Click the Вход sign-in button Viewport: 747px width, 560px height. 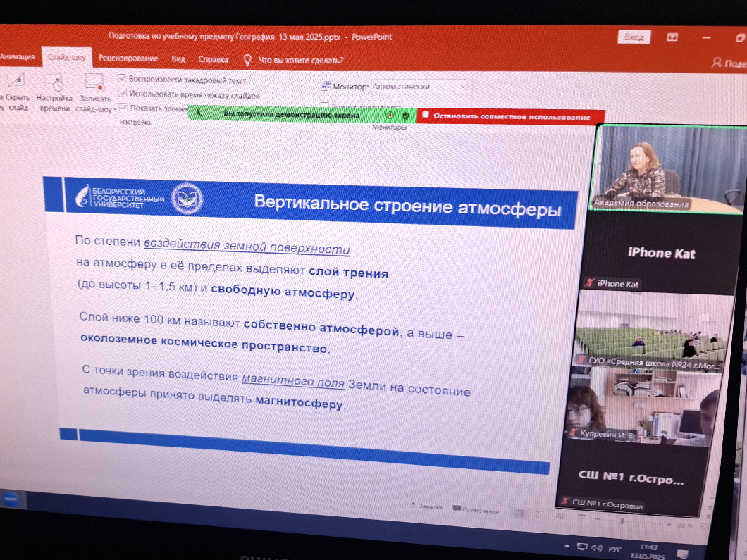(x=634, y=37)
